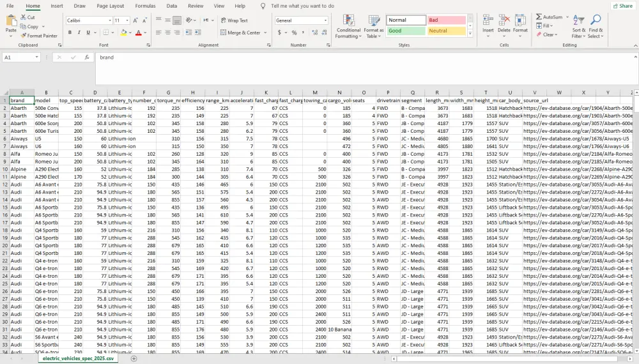The image size is (639, 364).
Task: Open the Borders dropdown arrow
Action: (x=113, y=33)
